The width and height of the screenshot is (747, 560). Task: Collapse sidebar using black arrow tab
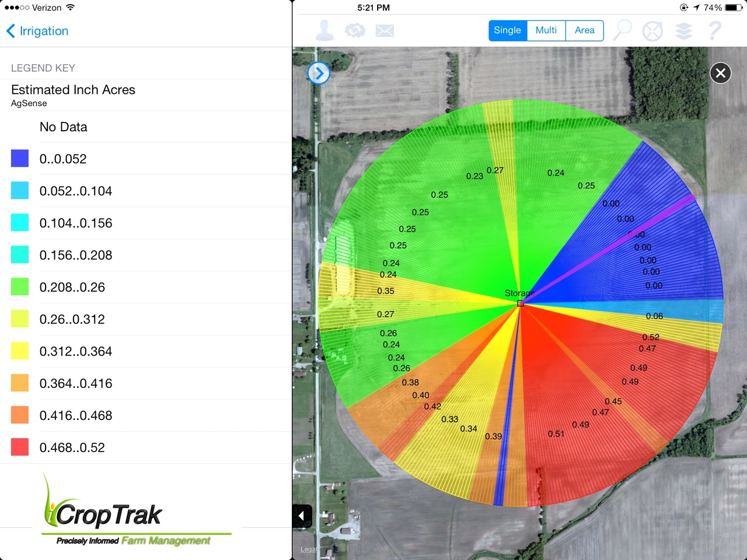[302, 516]
